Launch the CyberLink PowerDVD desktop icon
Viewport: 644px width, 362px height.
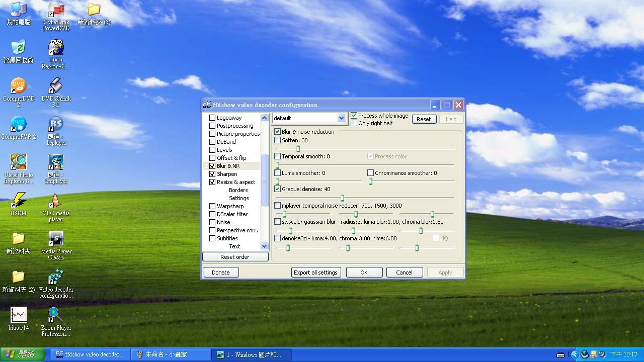pyautogui.click(x=56, y=11)
